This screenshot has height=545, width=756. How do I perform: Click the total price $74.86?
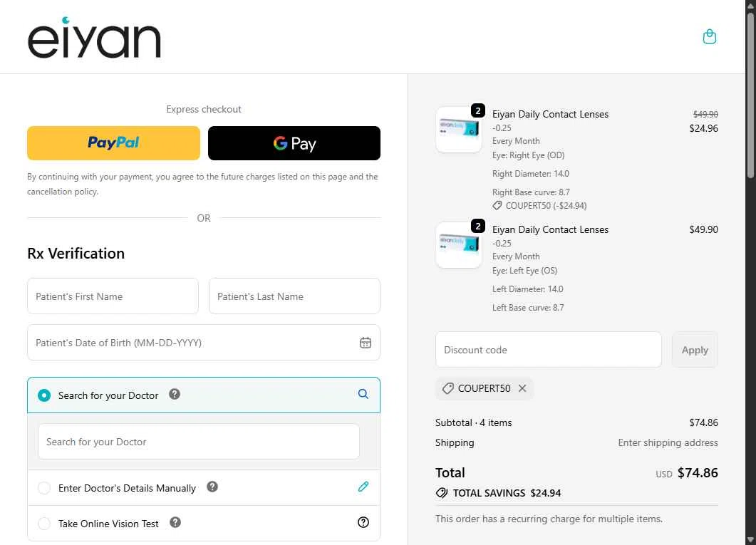click(698, 473)
